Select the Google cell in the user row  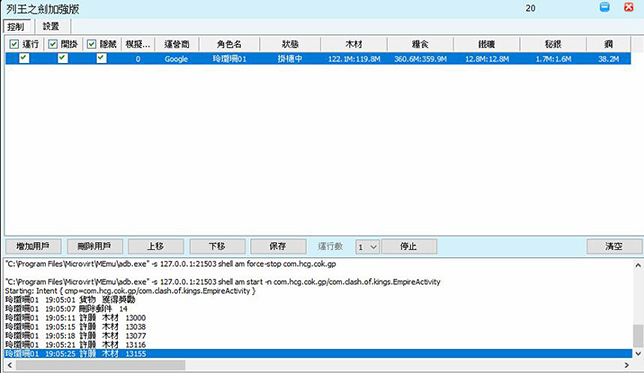coord(176,59)
